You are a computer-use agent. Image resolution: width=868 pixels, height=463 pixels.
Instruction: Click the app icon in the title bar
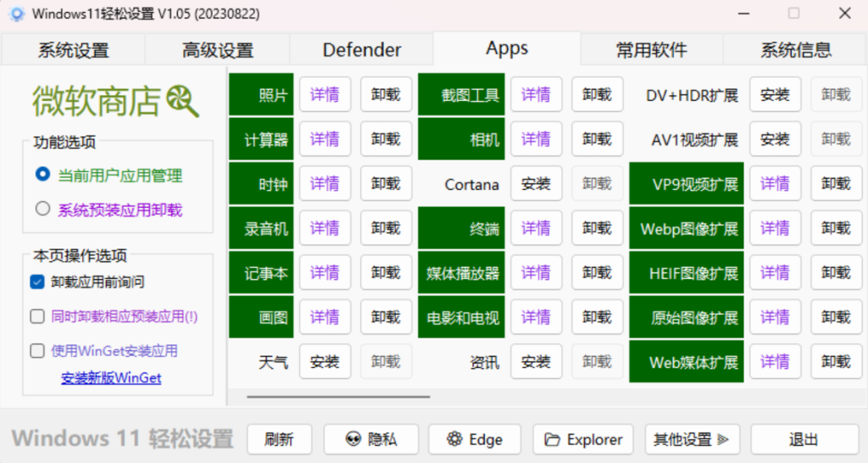(x=17, y=14)
